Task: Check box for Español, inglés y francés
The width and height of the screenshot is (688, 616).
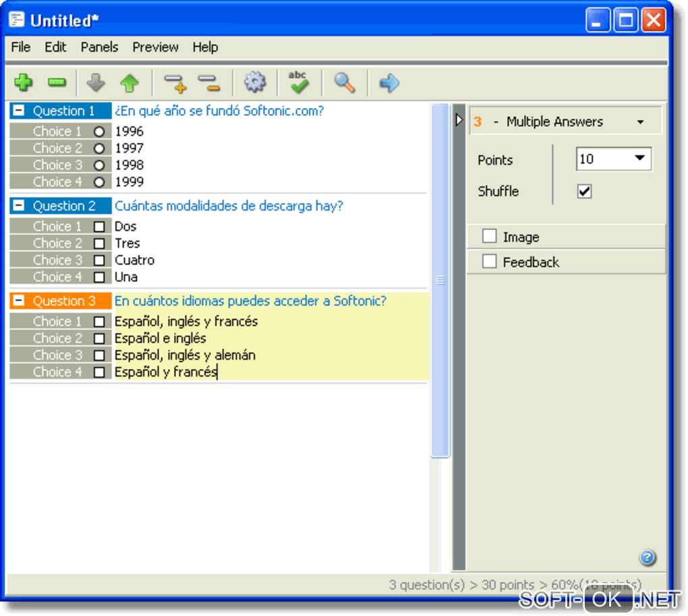Action: 99,322
